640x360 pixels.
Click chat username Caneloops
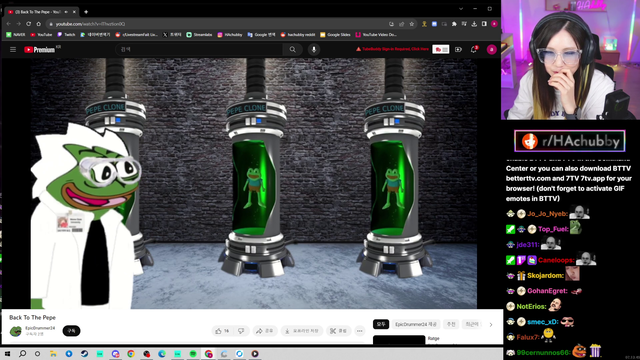tap(556, 260)
